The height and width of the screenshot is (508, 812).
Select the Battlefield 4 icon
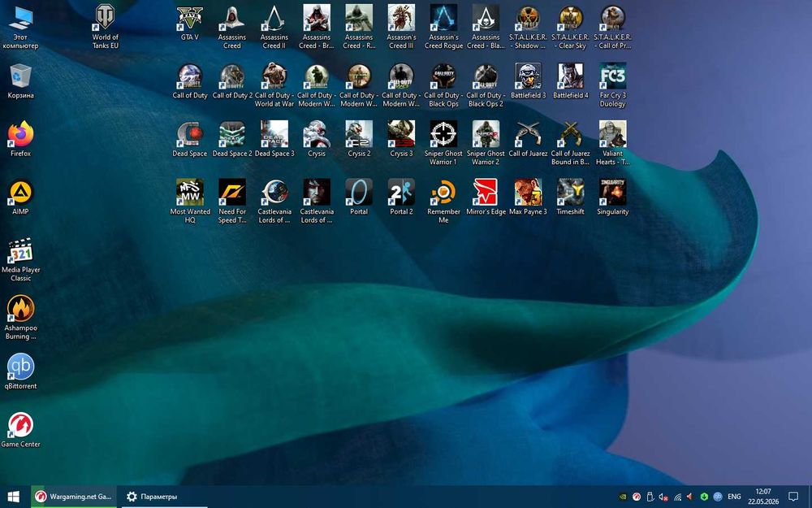coord(570,81)
